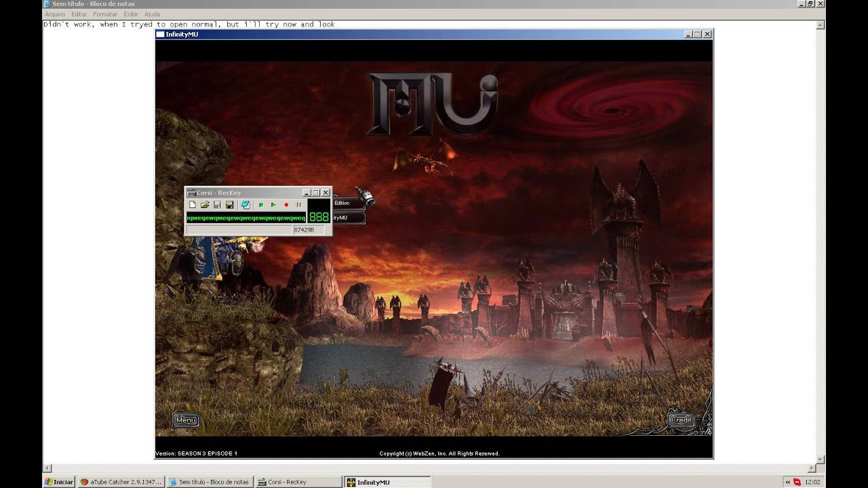Expand hidden system tray icons

tap(787, 482)
